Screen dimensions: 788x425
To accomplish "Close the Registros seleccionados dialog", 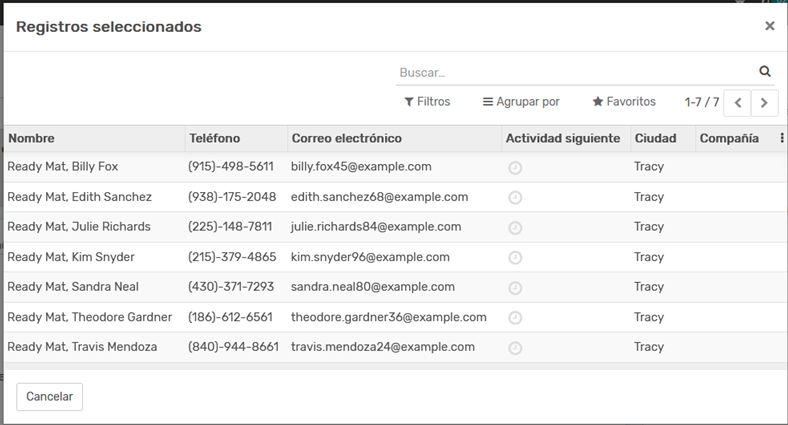I will tap(769, 26).
